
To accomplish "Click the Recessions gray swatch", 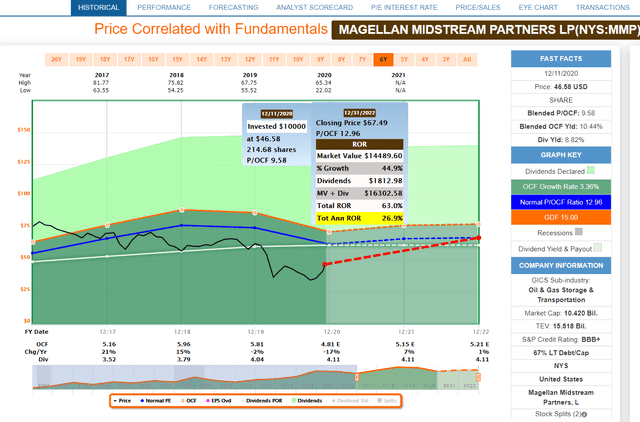I will 578,232.
